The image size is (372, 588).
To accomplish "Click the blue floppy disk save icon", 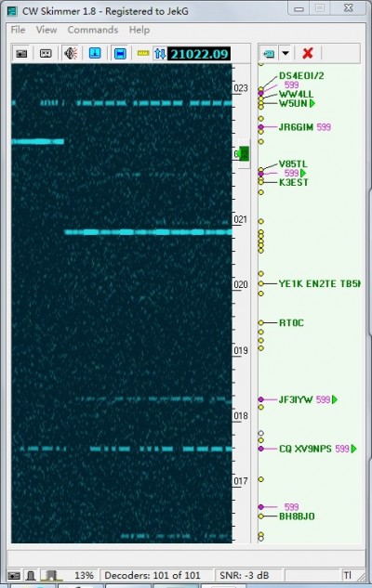I will coord(120,53).
